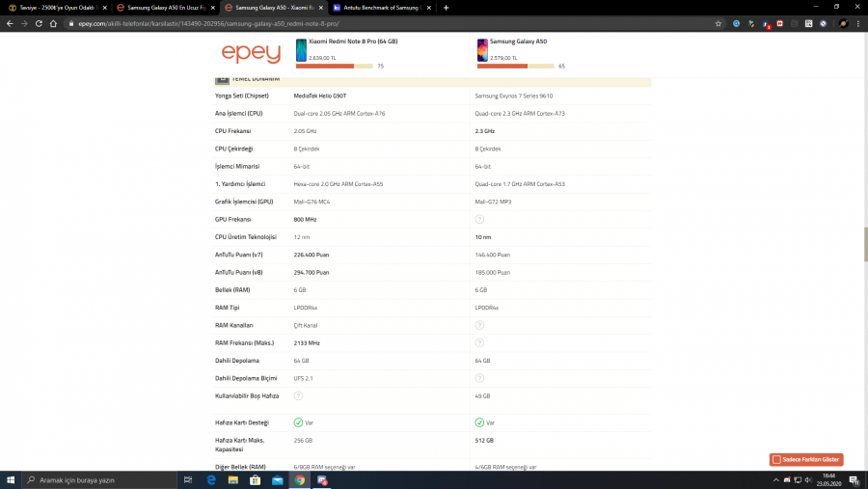Open Samsung Galaxy A50 title link
This screenshot has width=868, height=489.
pos(518,41)
